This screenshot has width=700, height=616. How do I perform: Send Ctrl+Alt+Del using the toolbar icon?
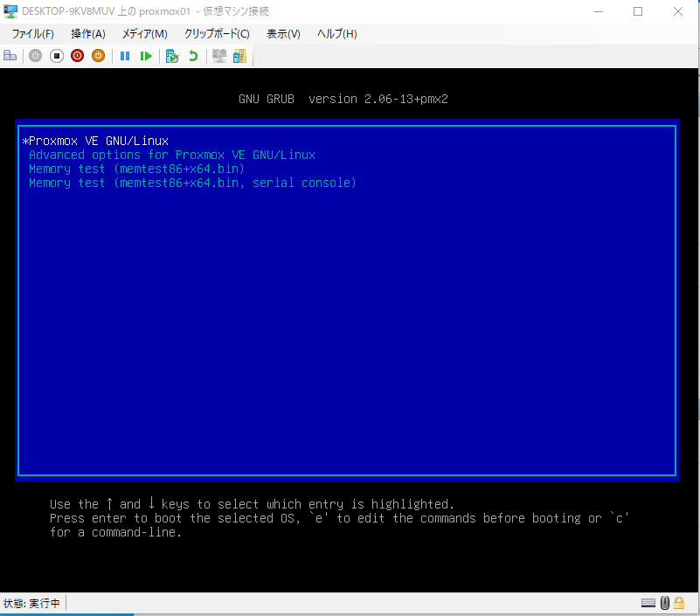[x=10, y=56]
